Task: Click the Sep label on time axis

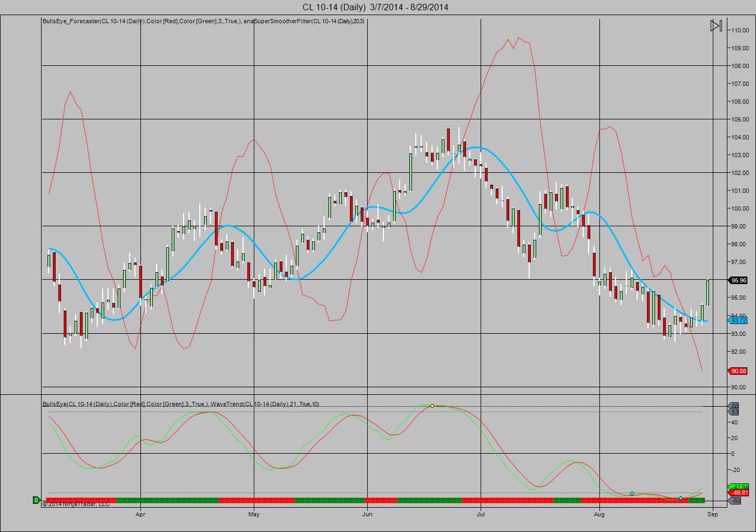Action: coord(713,514)
